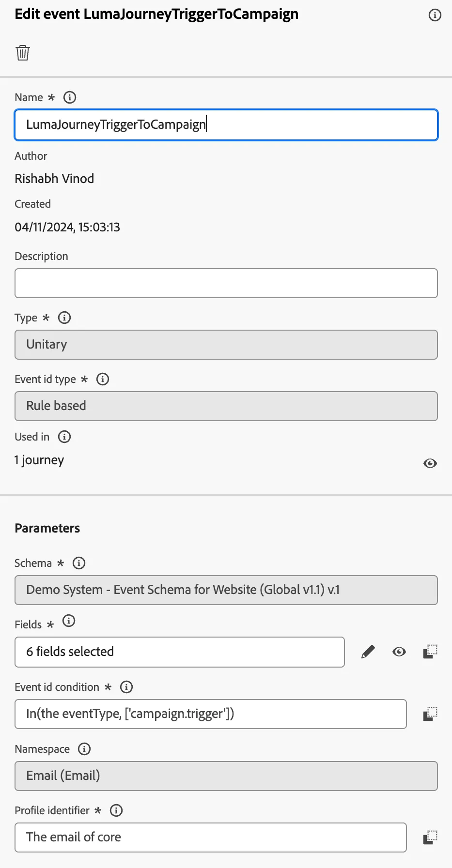Viewport: 452px width, 868px height.
Task: Show info tooltip next to Type label
Action: 64,318
